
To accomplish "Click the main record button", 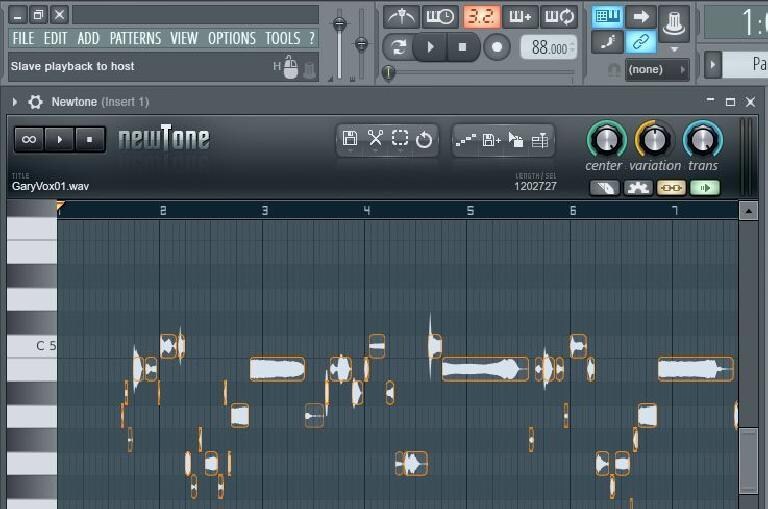I will [497, 48].
